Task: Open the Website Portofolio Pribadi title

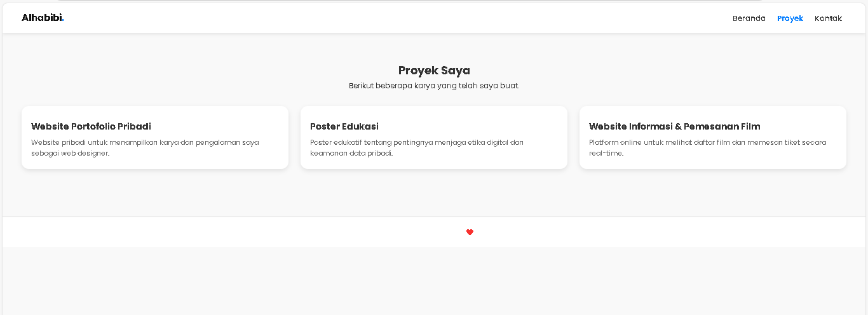Action: click(91, 126)
